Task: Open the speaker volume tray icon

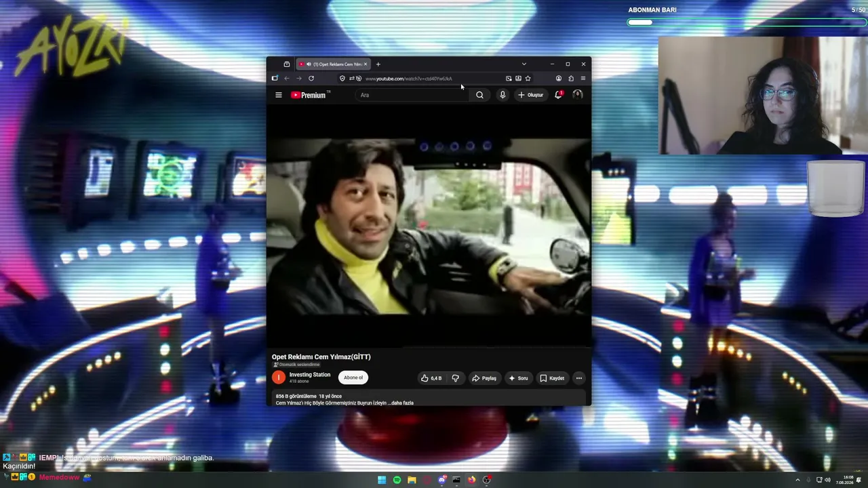Action: point(827,480)
